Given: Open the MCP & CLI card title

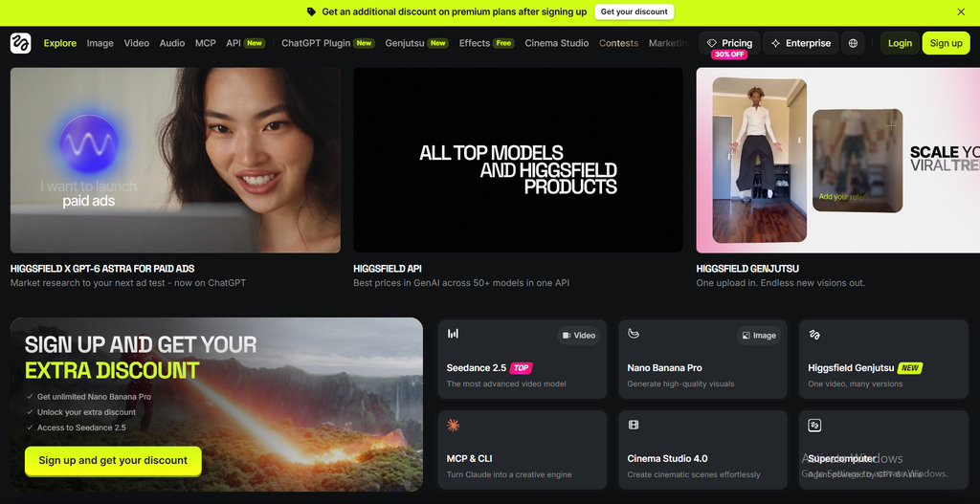Looking at the screenshot, I should coord(469,458).
